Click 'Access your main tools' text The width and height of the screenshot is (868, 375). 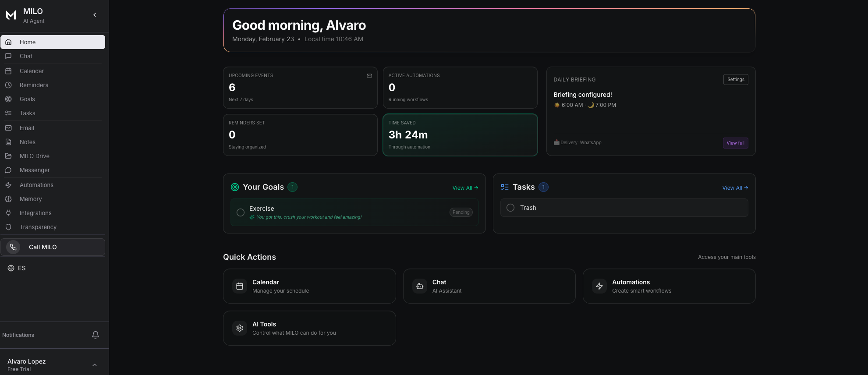[727, 257]
